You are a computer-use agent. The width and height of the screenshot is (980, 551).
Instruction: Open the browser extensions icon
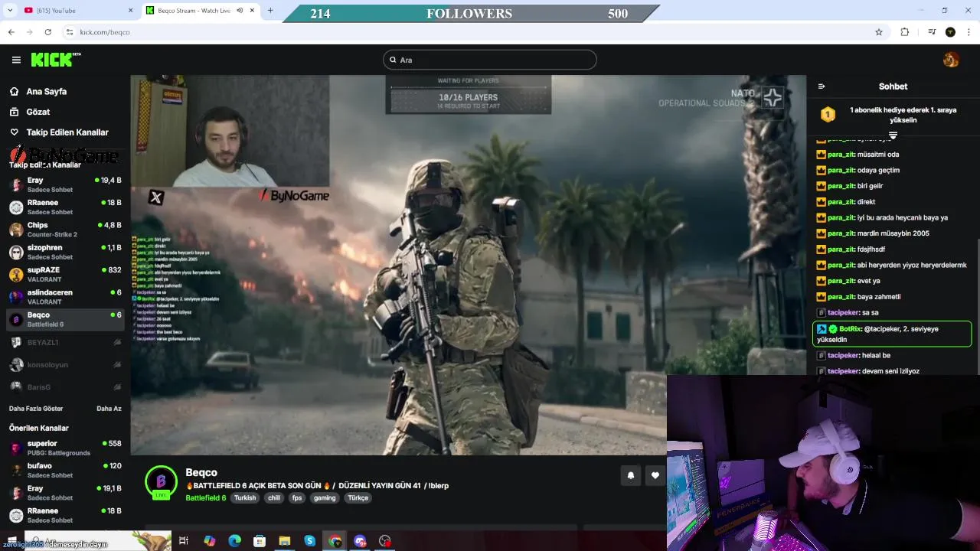pos(905,32)
